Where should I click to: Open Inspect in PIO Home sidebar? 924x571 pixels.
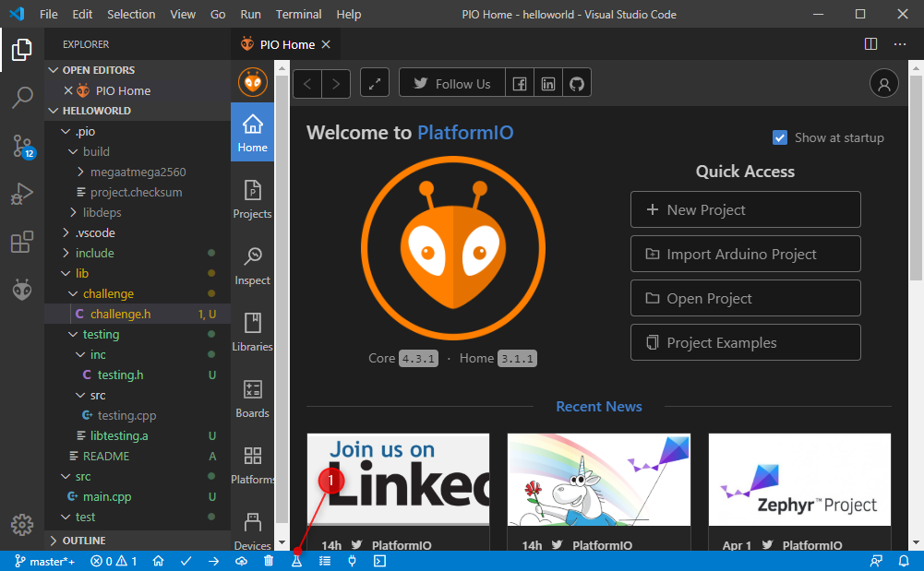252,266
